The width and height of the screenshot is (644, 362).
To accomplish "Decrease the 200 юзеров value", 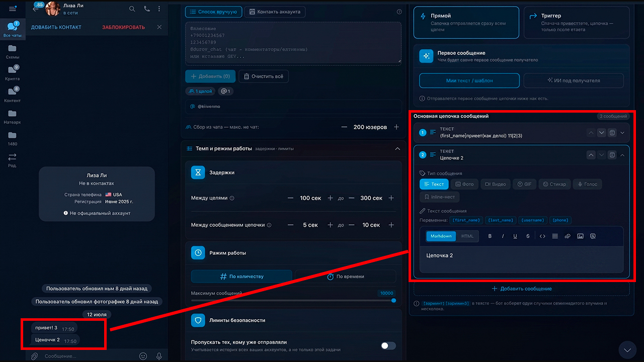I will pos(344,127).
